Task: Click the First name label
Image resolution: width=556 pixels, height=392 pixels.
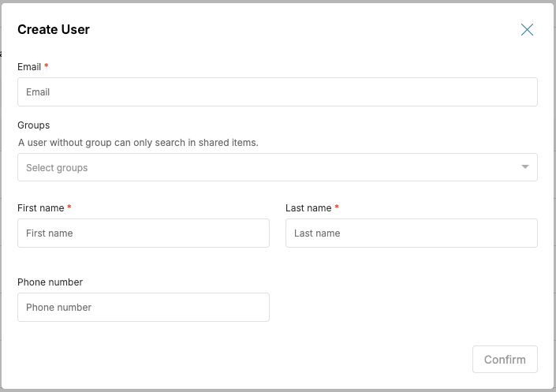Action: point(40,208)
